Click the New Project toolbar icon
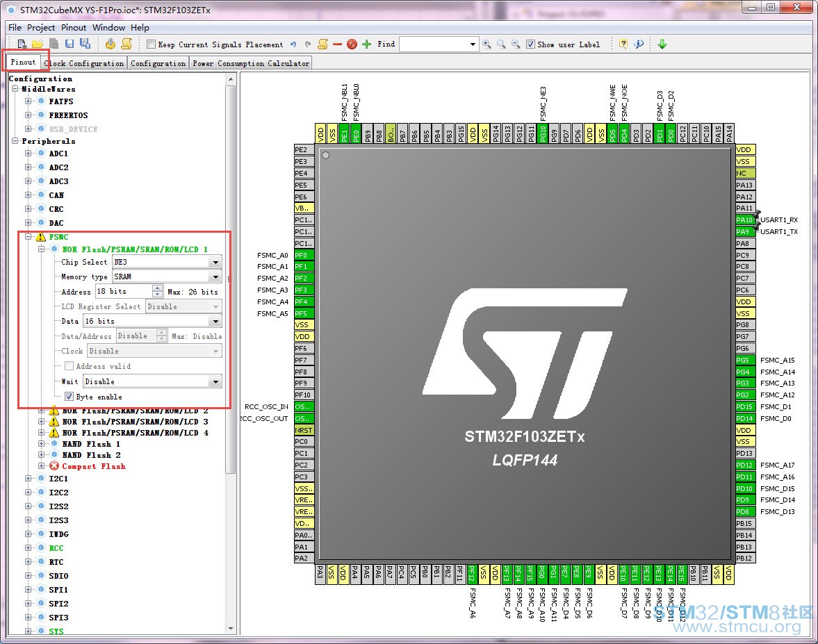The width and height of the screenshot is (818, 644). (x=22, y=44)
